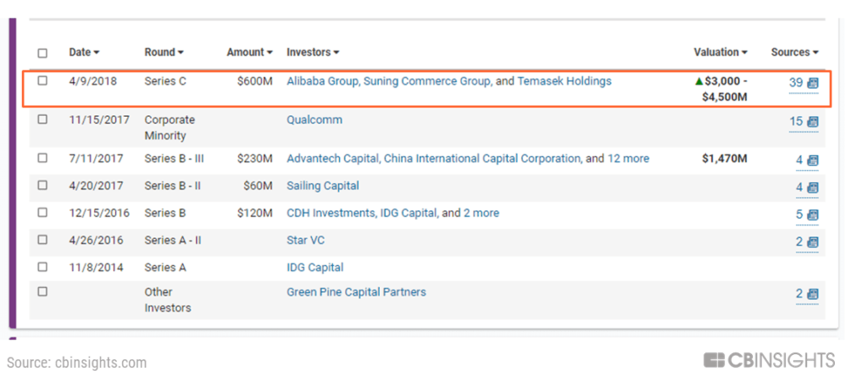Click the $1,470M valuation cell
This screenshot has height=382, width=868.
725,158
